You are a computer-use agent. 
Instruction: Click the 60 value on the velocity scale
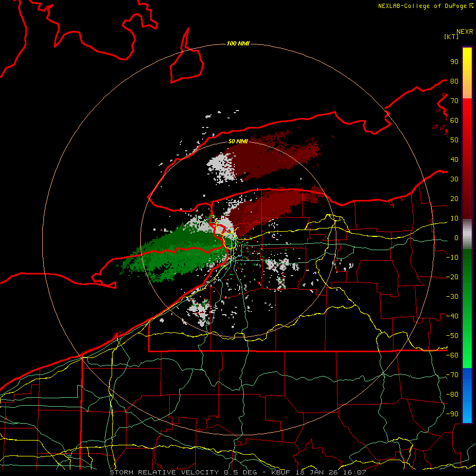click(x=454, y=121)
